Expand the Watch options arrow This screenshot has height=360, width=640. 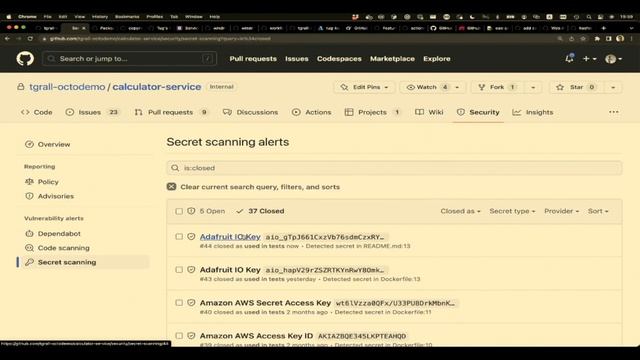[457, 87]
